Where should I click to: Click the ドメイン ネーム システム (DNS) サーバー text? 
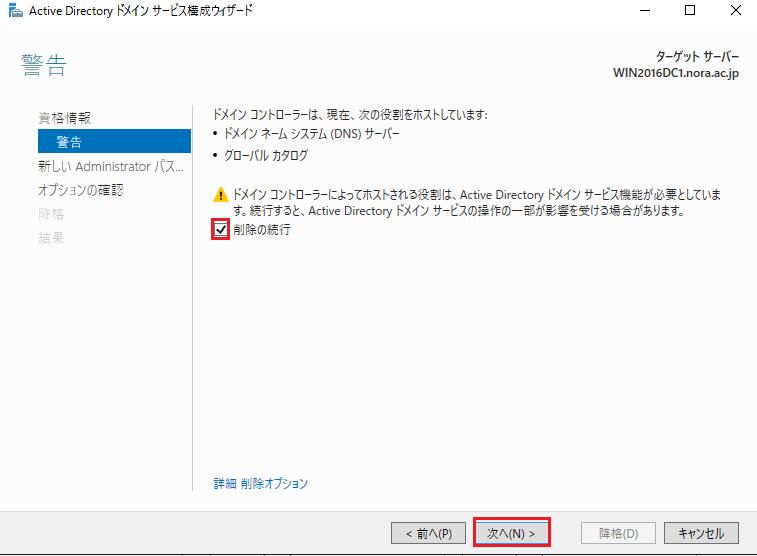click(311, 133)
